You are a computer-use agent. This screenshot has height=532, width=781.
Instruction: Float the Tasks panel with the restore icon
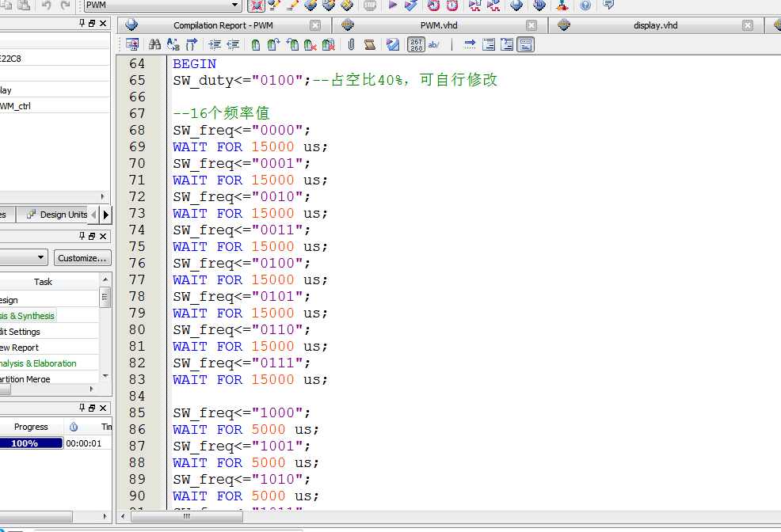[92, 237]
